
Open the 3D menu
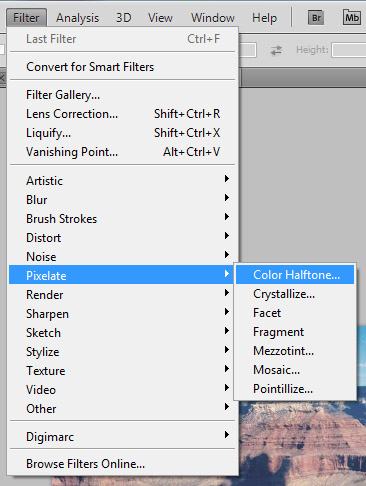pos(123,18)
